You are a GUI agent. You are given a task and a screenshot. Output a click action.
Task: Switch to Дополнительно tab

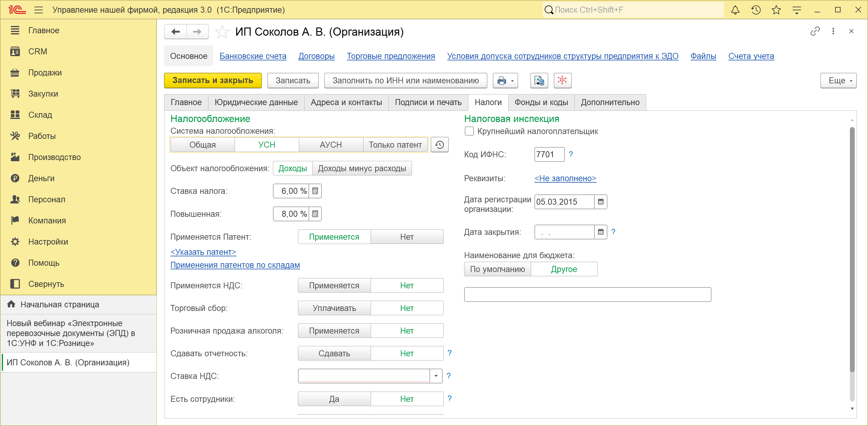pos(610,102)
